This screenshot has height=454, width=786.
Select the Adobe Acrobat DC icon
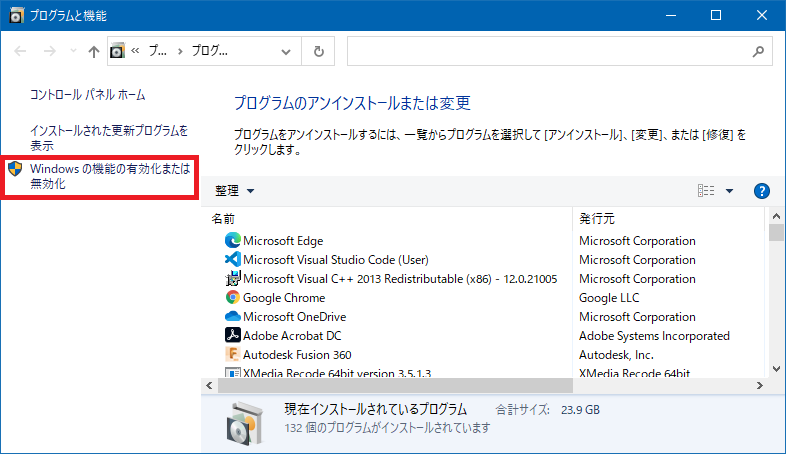[233, 336]
